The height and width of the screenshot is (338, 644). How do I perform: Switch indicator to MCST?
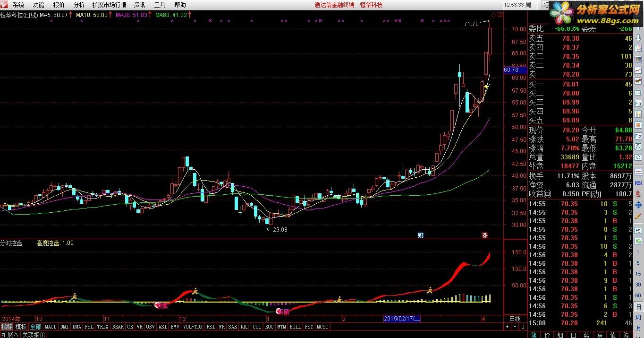coord(322,327)
